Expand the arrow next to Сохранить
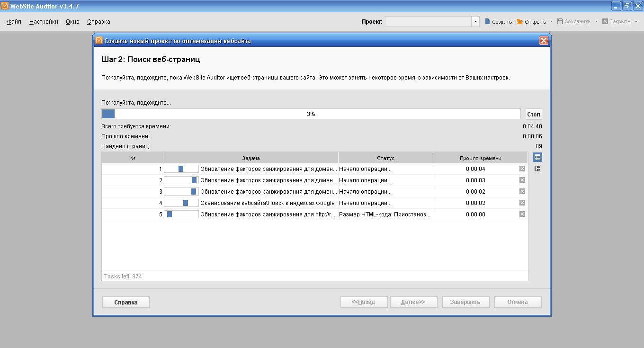This screenshot has height=348, width=644. 596,22
